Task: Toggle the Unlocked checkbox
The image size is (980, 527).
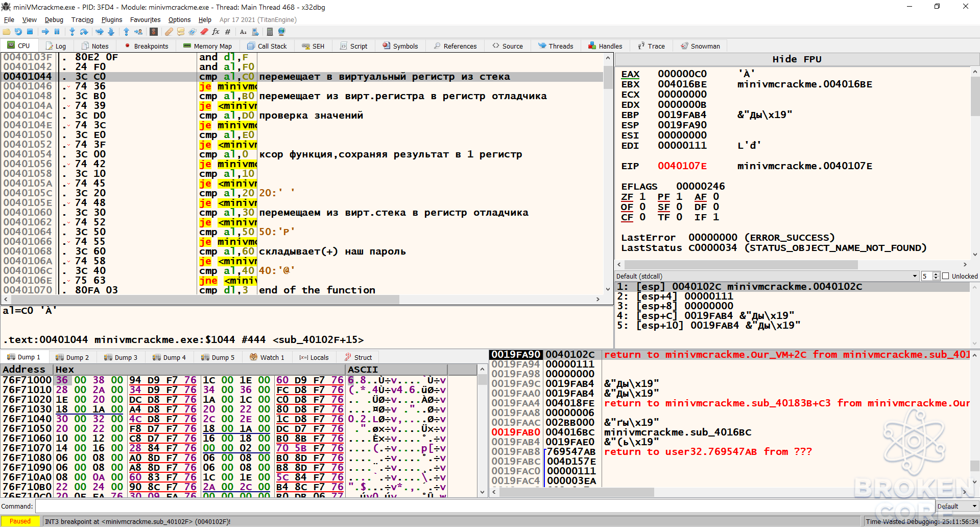Action: pyautogui.click(x=946, y=276)
